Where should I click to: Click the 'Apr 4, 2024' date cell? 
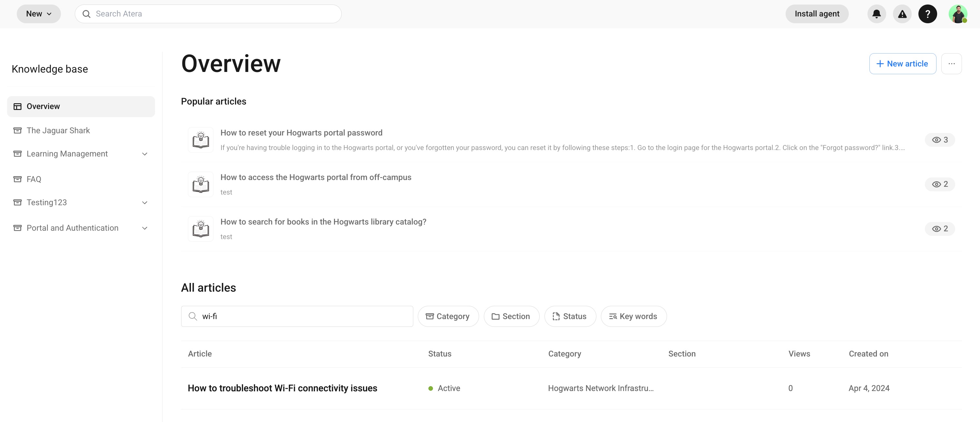(x=869, y=388)
